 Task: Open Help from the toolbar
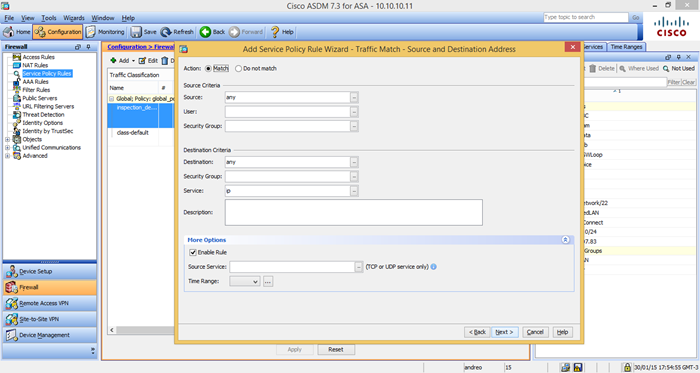coord(282,32)
